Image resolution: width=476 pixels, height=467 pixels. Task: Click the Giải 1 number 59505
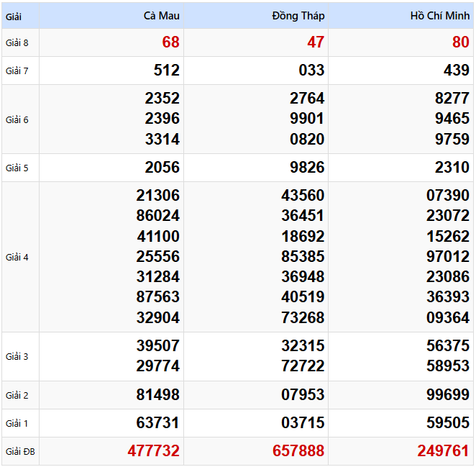[447, 422]
